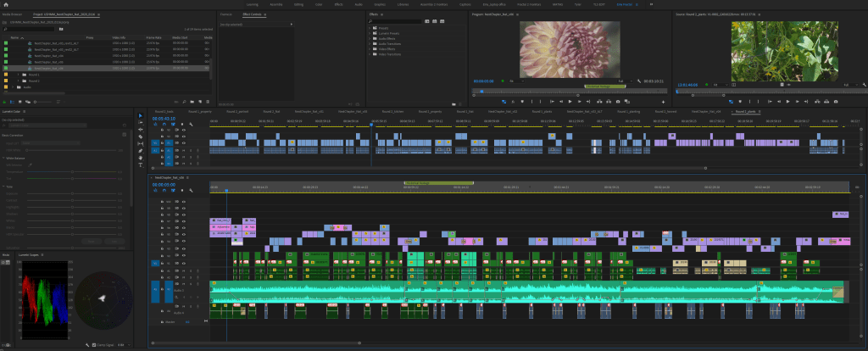This screenshot has width=868, height=351.
Task: Switch to the Color workspace tab
Action: [x=319, y=4]
